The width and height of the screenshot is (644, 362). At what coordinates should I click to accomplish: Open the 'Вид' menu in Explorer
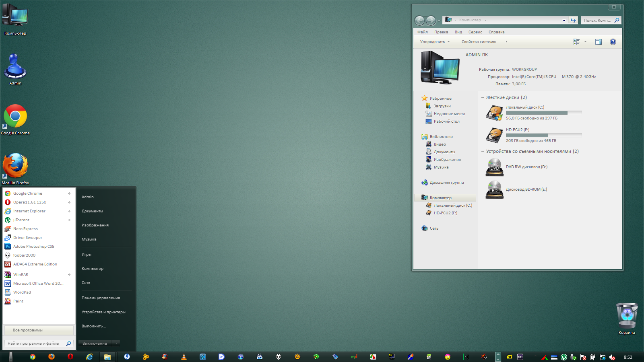click(458, 32)
